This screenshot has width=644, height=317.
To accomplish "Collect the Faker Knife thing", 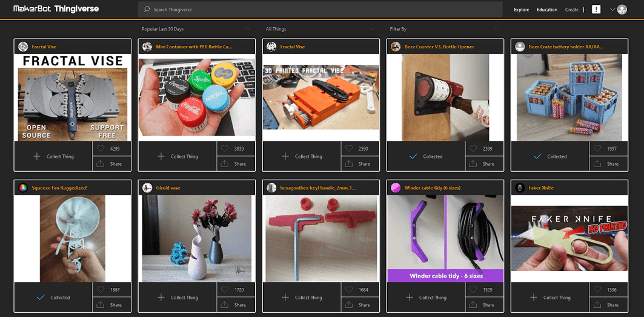I will click(550, 297).
